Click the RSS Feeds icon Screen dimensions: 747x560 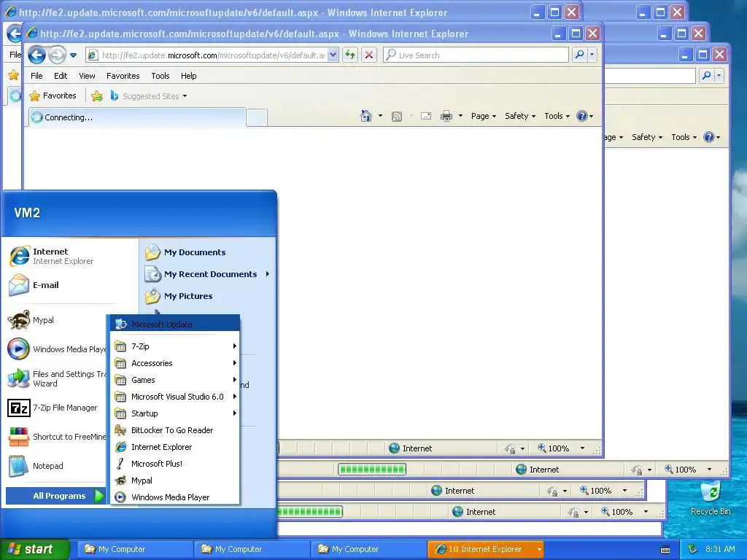point(396,116)
